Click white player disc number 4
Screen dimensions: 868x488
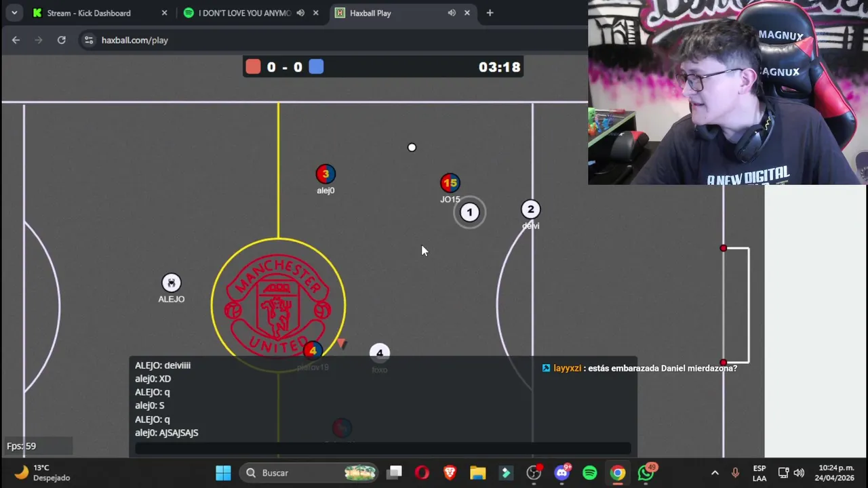tap(380, 352)
